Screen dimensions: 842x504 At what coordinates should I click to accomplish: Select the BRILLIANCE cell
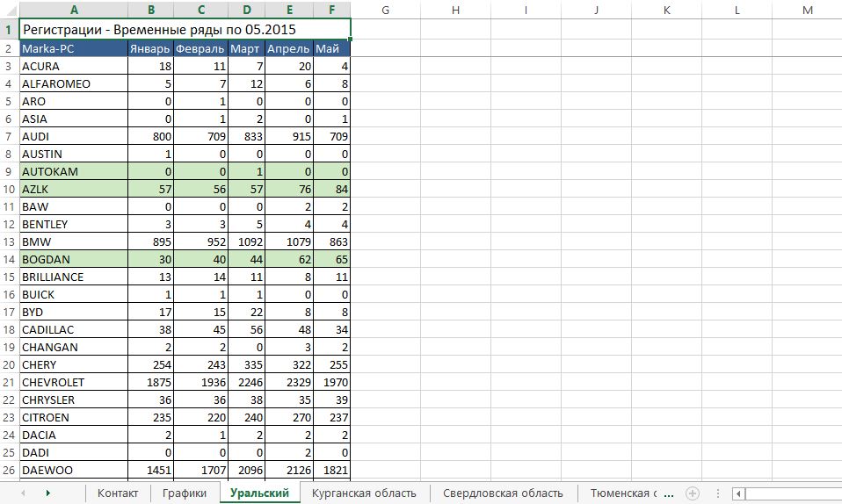click(x=74, y=277)
